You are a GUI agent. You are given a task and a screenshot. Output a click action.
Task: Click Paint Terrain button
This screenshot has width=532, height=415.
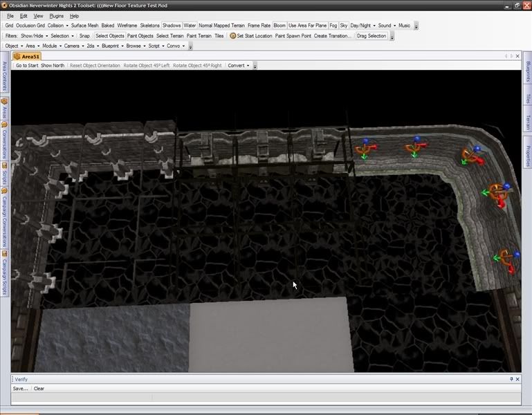[199, 36]
